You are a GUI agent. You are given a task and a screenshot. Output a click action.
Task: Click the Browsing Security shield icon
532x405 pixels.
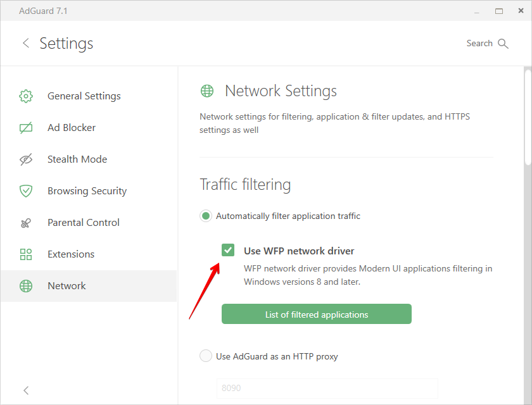click(26, 191)
